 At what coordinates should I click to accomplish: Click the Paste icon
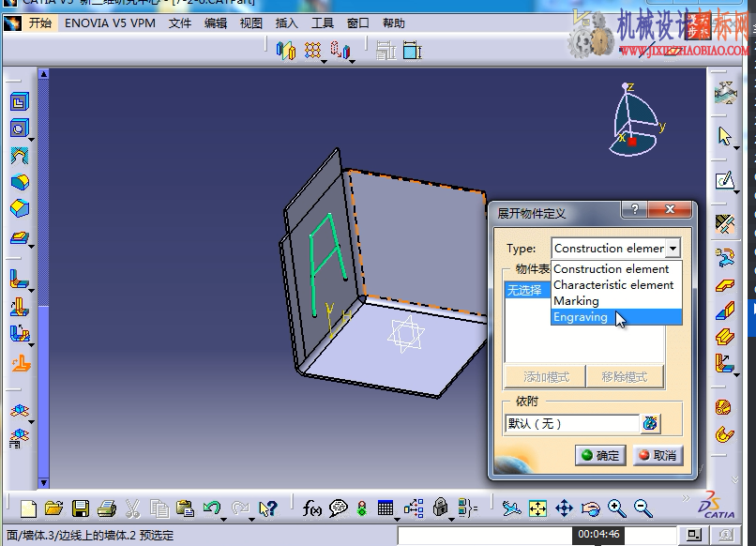tap(185, 508)
